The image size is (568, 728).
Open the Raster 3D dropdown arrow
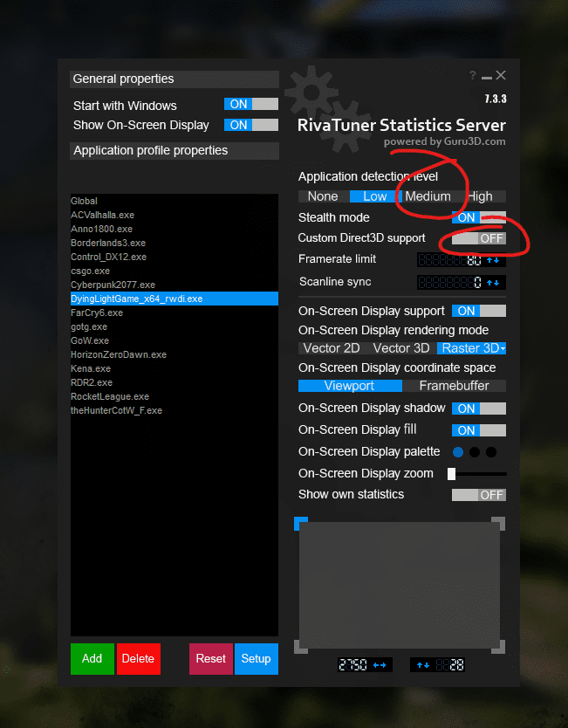click(x=503, y=348)
